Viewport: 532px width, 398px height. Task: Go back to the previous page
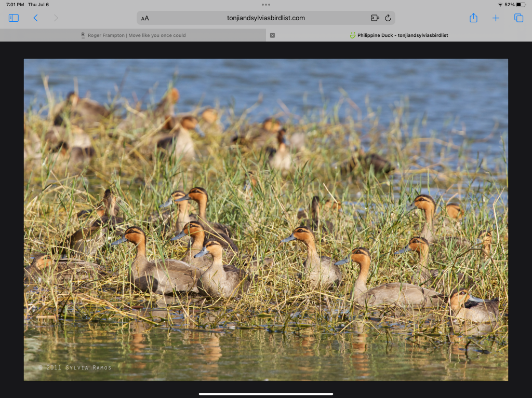35,18
